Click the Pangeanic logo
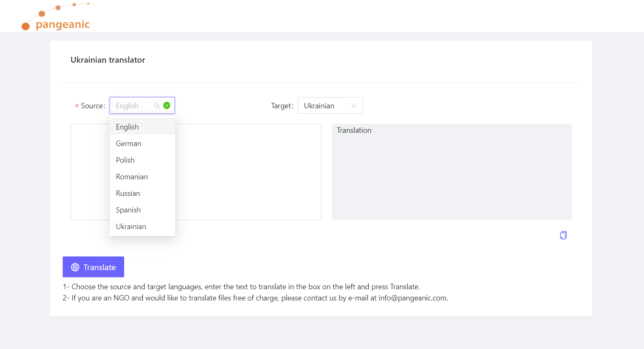This screenshot has width=644, height=349. click(x=56, y=17)
